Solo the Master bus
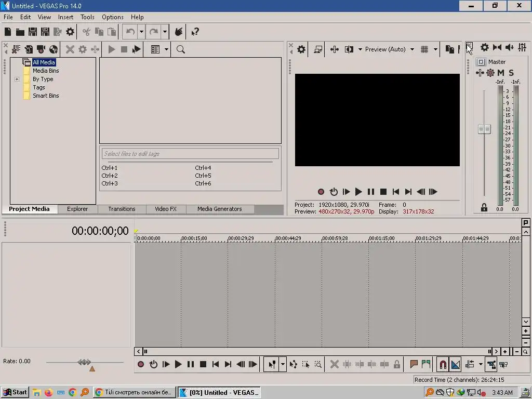The height and width of the screenshot is (399, 532). (511, 73)
